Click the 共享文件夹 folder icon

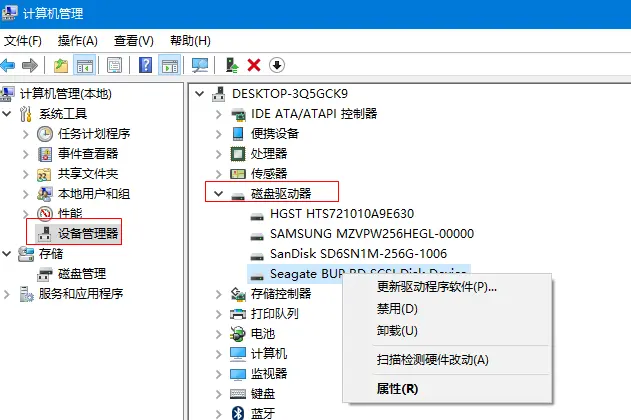(45, 174)
